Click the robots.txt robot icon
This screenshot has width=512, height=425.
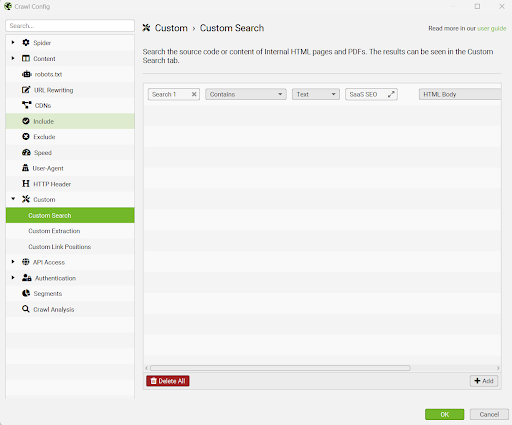click(26, 74)
